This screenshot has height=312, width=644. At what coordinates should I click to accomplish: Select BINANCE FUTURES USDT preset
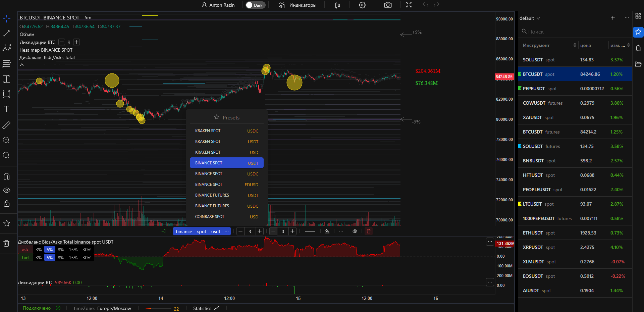coord(227,195)
